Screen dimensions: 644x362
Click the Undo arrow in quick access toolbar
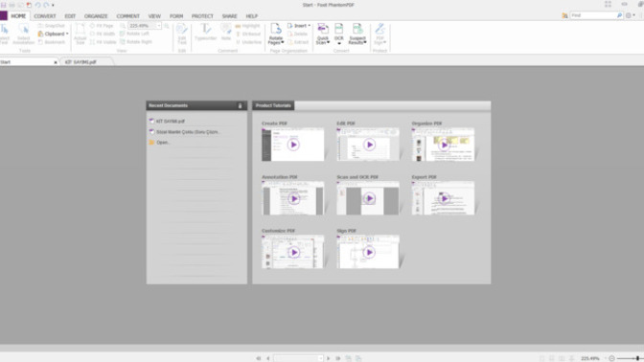coord(37,5)
